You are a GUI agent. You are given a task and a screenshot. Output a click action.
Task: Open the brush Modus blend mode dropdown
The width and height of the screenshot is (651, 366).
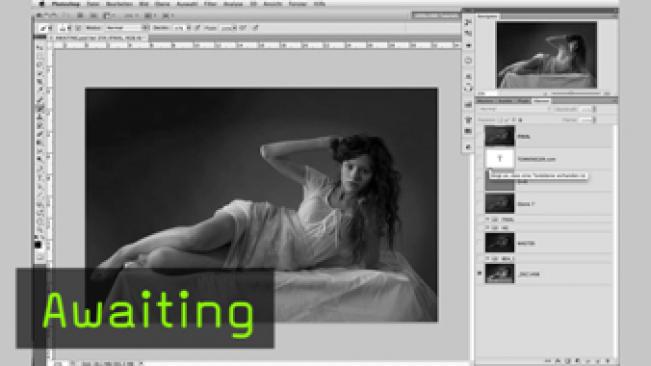[x=127, y=28]
